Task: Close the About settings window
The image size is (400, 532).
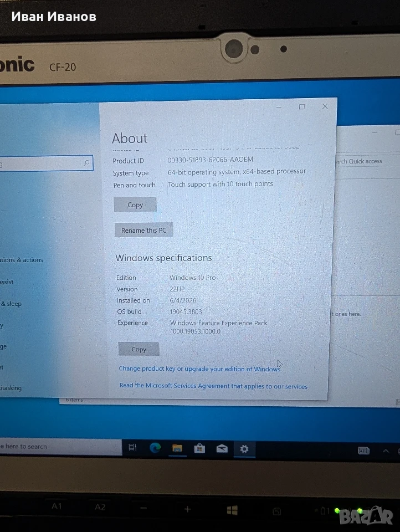Action: (x=325, y=106)
